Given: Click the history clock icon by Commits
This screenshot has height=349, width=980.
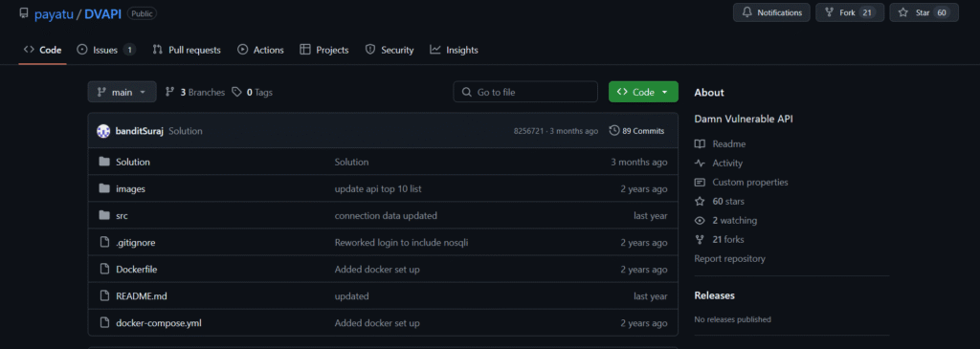Looking at the screenshot, I should 614,130.
